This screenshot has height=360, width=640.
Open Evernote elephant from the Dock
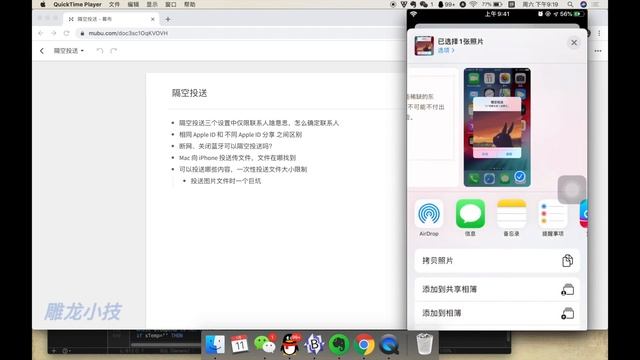pos(339,344)
